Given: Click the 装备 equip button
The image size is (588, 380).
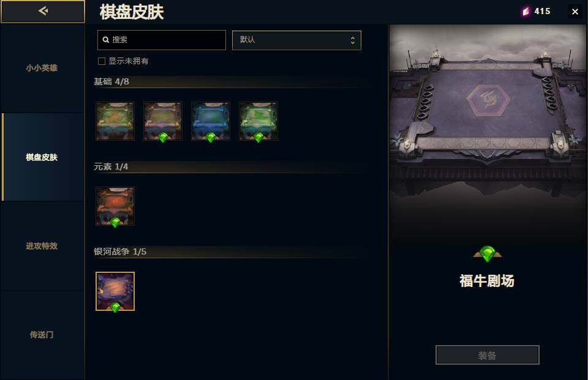Looking at the screenshot, I should click(487, 355).
